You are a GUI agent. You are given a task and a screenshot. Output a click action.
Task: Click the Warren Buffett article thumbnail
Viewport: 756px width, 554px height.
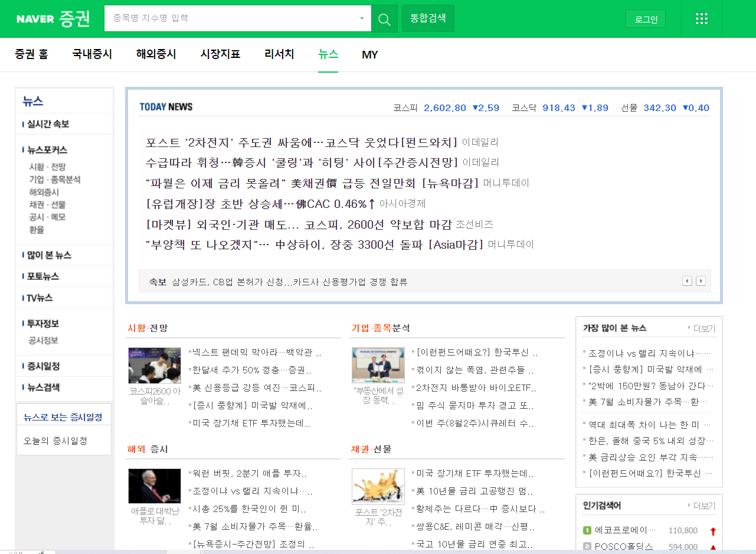[154, 485]
